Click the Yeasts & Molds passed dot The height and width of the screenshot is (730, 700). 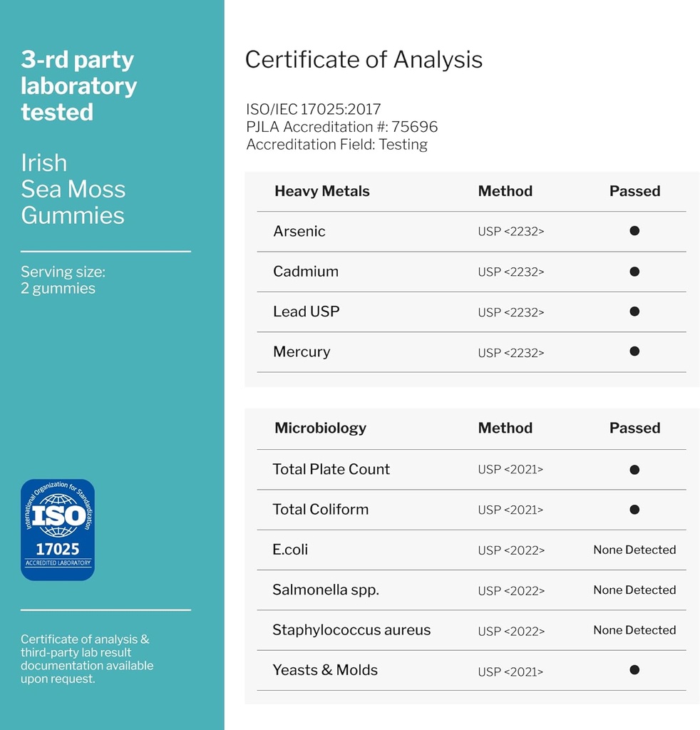(634, 670)
